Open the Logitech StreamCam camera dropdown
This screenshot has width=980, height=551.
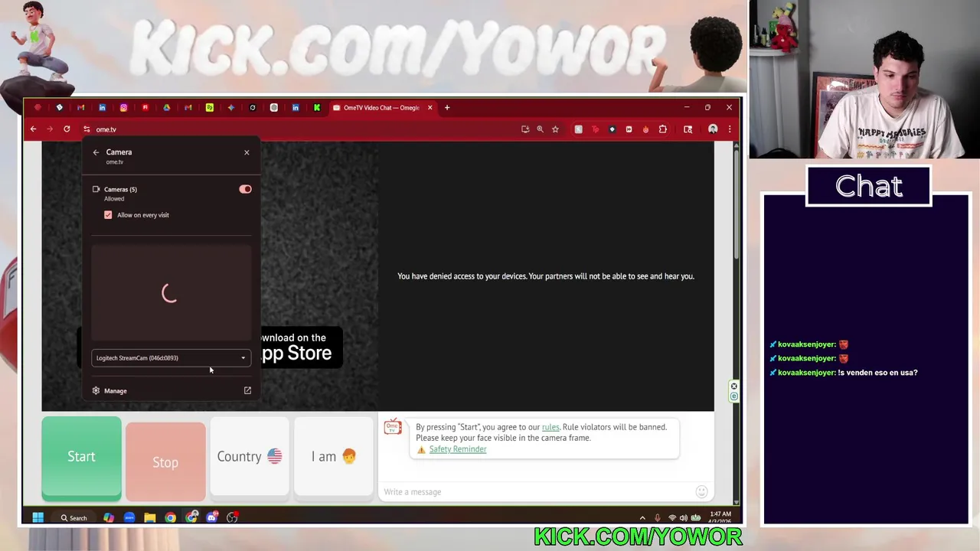coord(171,358)
